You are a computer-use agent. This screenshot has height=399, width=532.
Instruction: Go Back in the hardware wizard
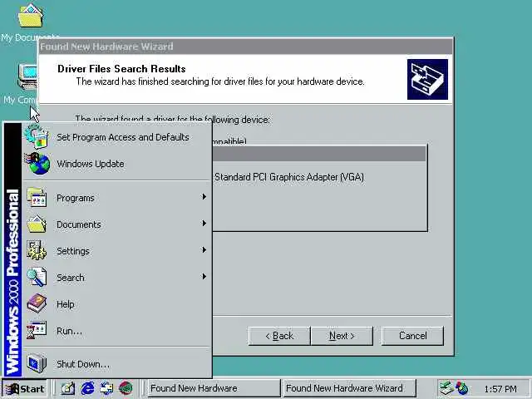click(x=279, y=336)
